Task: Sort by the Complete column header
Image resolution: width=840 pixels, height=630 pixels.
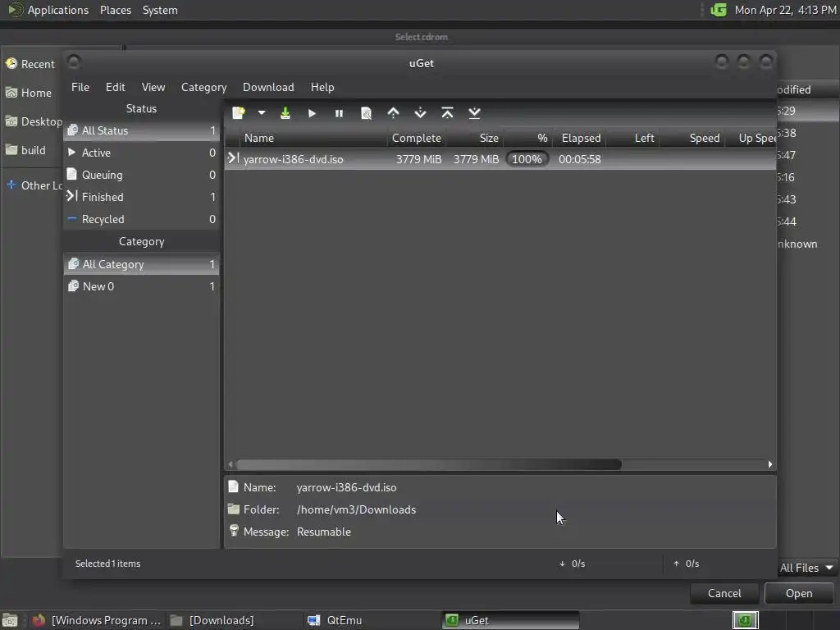Action: [417, 138]
